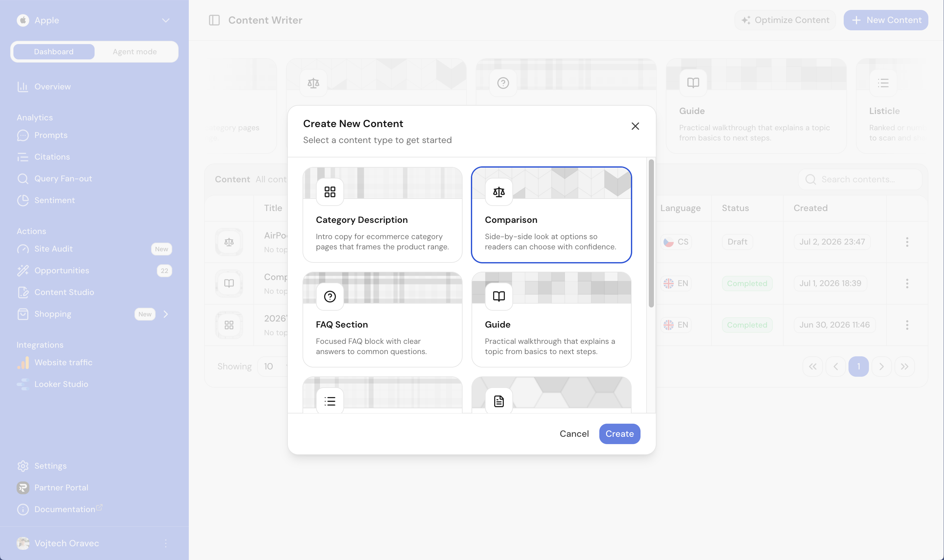
Task: Go to last page of results
Action: click(904, 367)
